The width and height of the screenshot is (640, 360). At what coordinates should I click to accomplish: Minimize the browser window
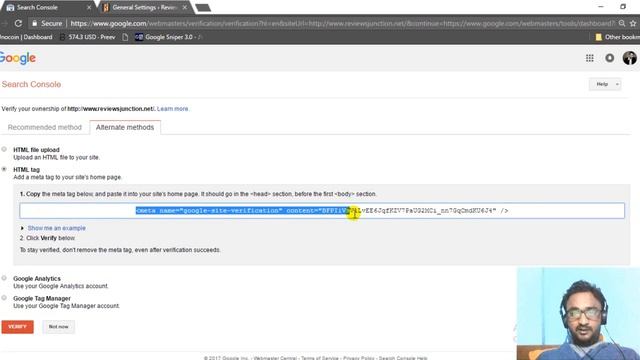(601, 7)
